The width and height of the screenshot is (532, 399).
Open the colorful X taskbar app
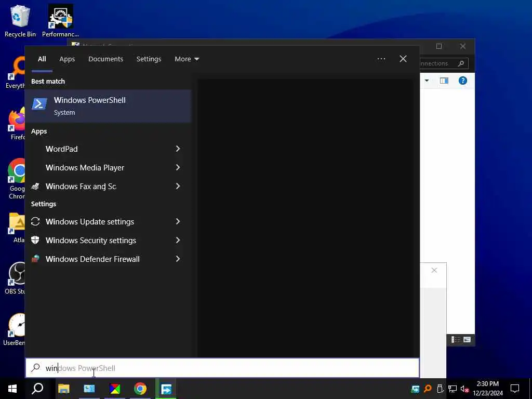coord(115,389)
